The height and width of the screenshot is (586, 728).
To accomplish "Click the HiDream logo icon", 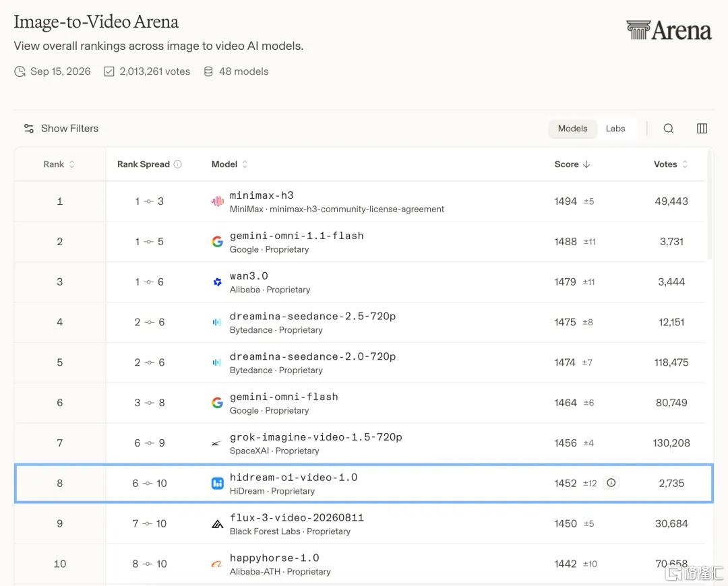I will 217,484.
